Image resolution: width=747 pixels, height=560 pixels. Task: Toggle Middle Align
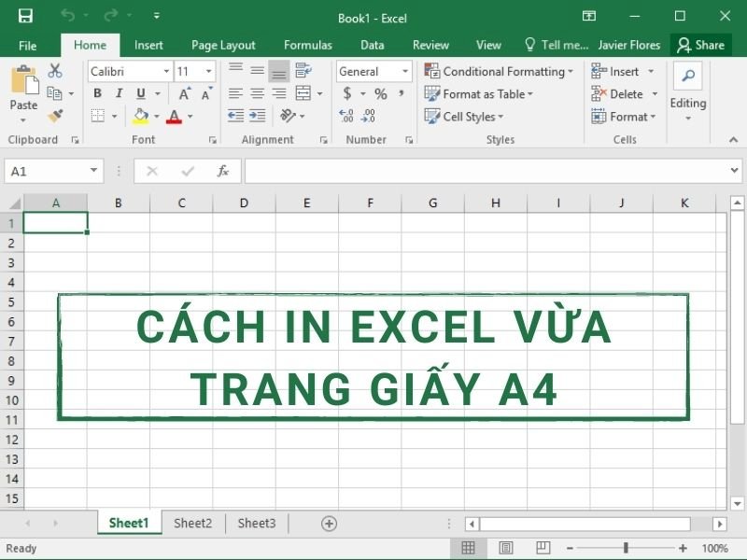(258, 71)
